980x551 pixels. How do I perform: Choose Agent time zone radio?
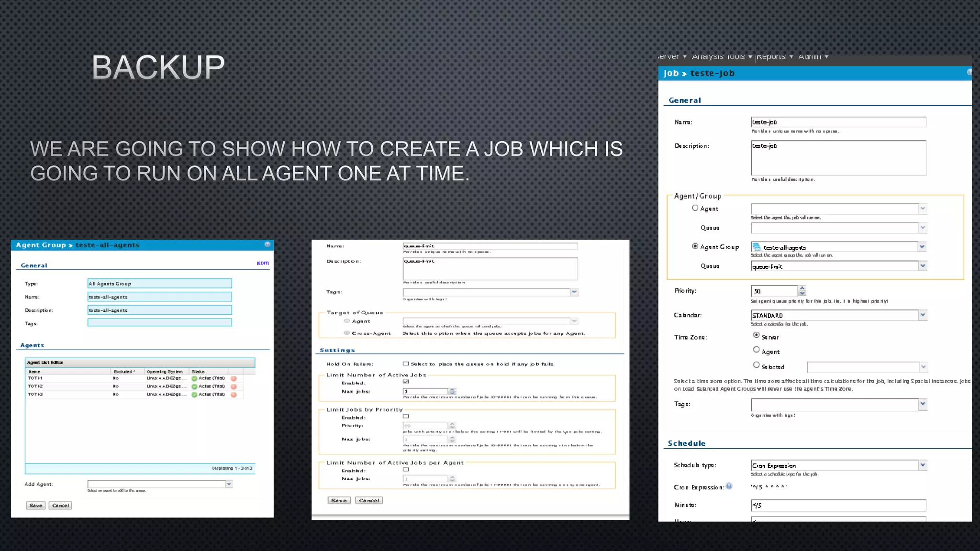756,350
